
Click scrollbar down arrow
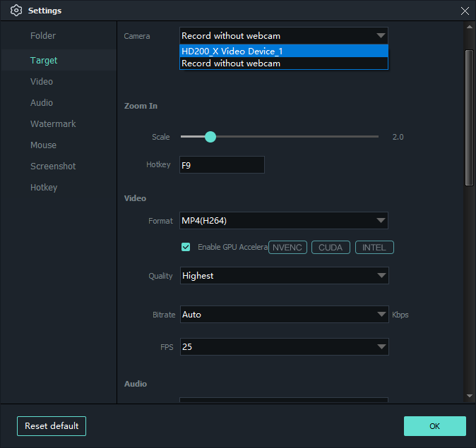470,396
